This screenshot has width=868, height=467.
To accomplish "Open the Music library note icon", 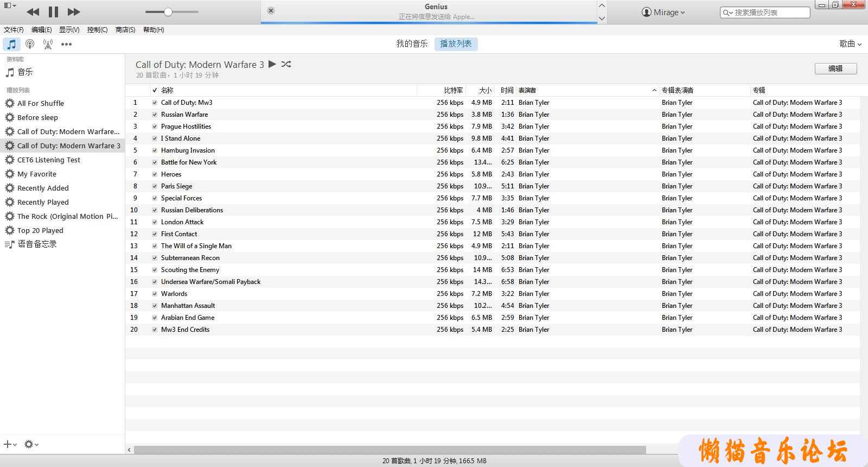I will tap(11, 44).
